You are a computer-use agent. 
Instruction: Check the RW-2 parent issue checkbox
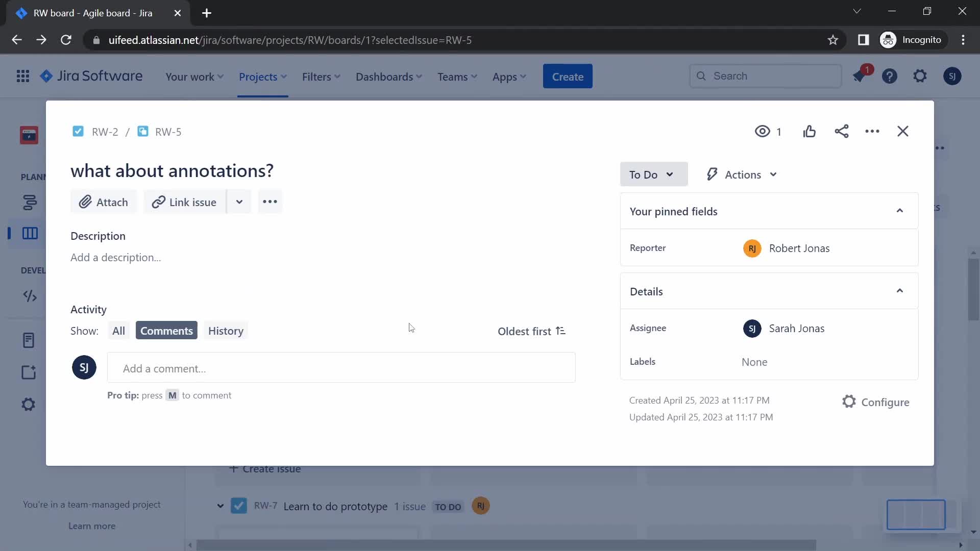click(78, 131)
